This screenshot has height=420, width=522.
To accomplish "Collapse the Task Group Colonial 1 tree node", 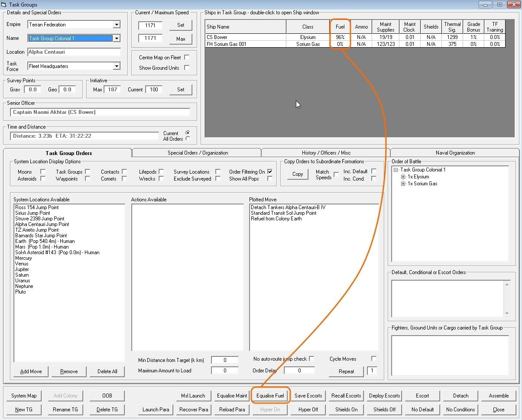I will tap(396, 170).
